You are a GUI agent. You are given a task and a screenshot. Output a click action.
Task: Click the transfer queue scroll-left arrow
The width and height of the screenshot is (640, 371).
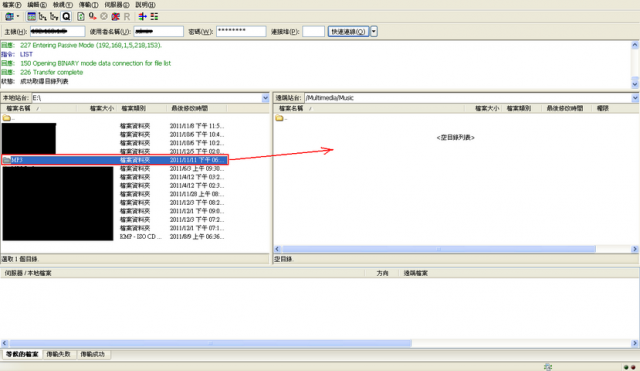pos(5,343)
